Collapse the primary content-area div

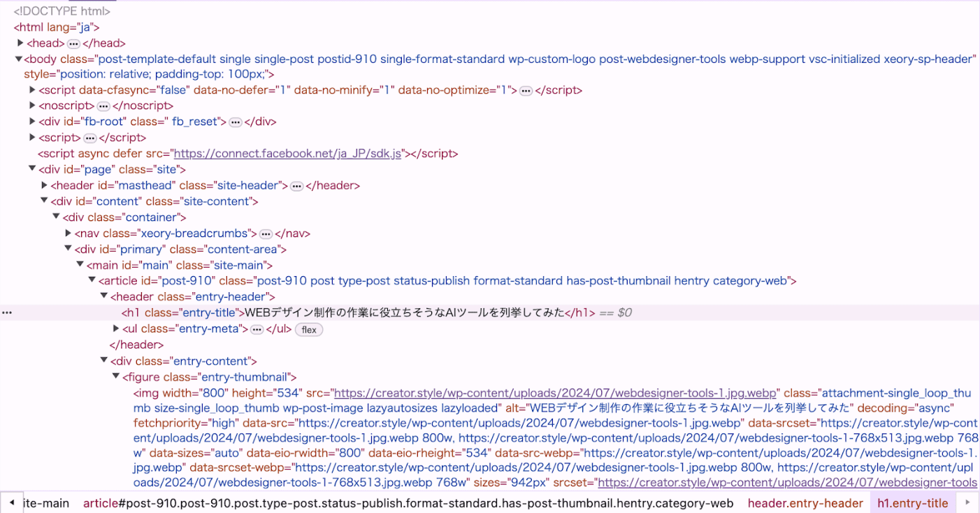click(x=68, y=249)
